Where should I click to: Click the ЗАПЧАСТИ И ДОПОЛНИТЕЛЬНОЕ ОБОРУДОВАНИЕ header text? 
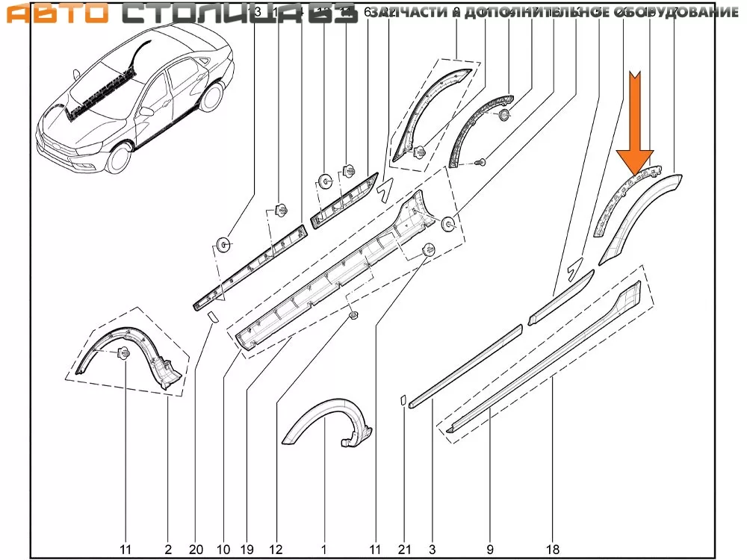pos(554,13)
